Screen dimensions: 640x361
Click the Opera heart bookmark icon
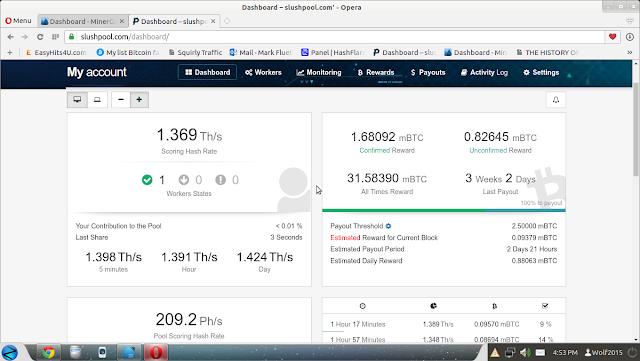click(x=612, y=37)
